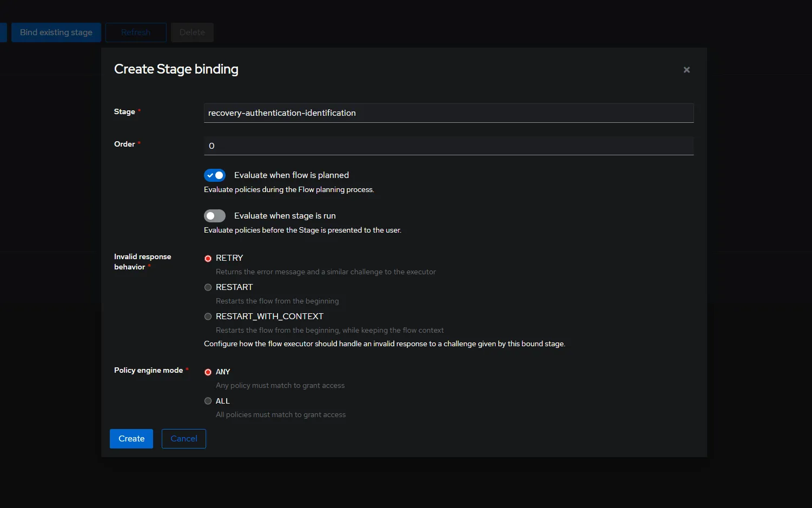Disable the Evaluate when flow is planned switch
Viewport: 812px width, 508px height.
tap(215, 175)
